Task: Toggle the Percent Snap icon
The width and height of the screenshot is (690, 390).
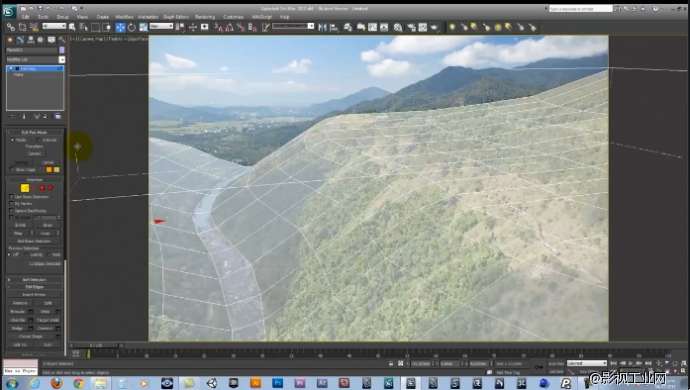Action: click(x=241, y=27)
